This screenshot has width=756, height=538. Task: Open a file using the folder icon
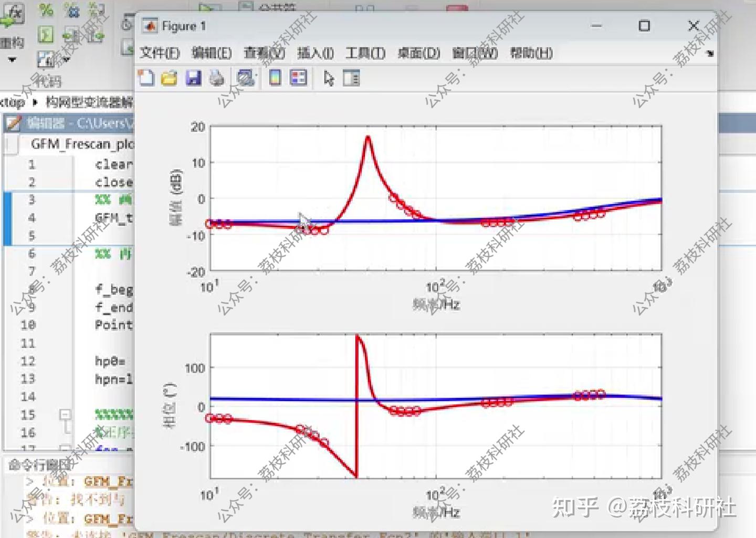tap(169, 78)
